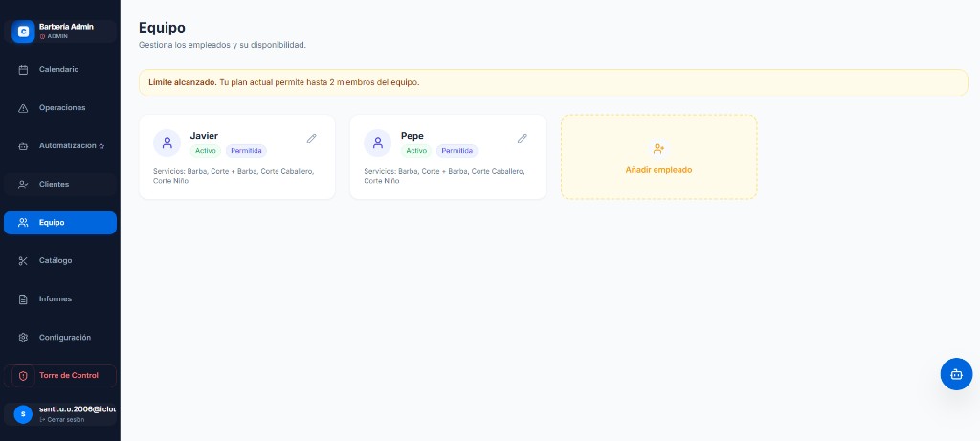This screenshot has height=441, width=980.
Task: Open Informes from the sidebar
Action: [60, 299]
